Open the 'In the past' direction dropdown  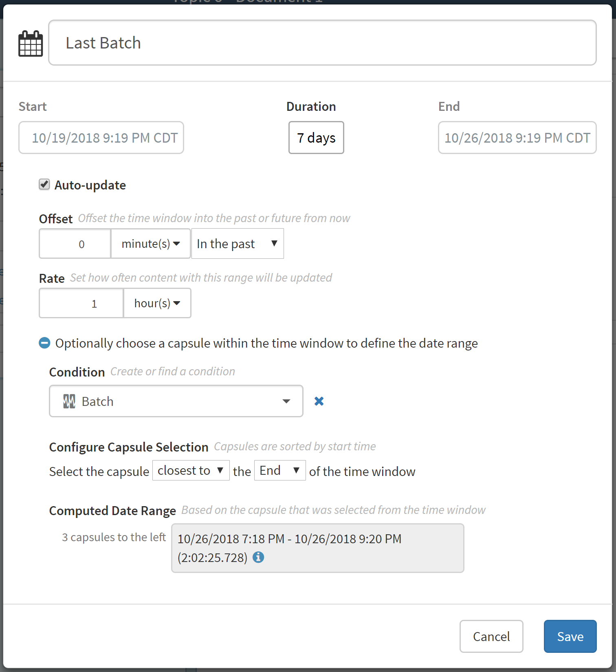click(237, 244)
